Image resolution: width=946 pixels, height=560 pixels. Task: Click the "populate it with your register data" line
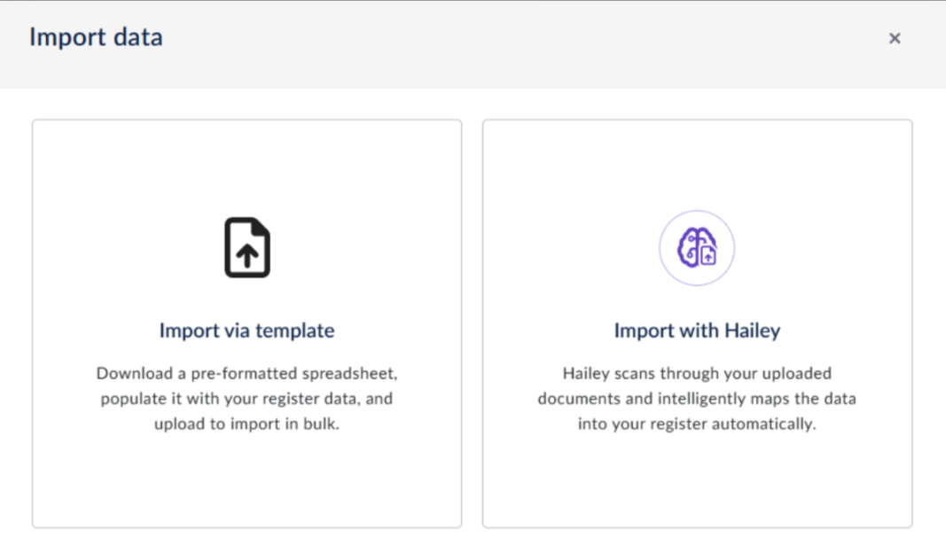coord(246,399)
